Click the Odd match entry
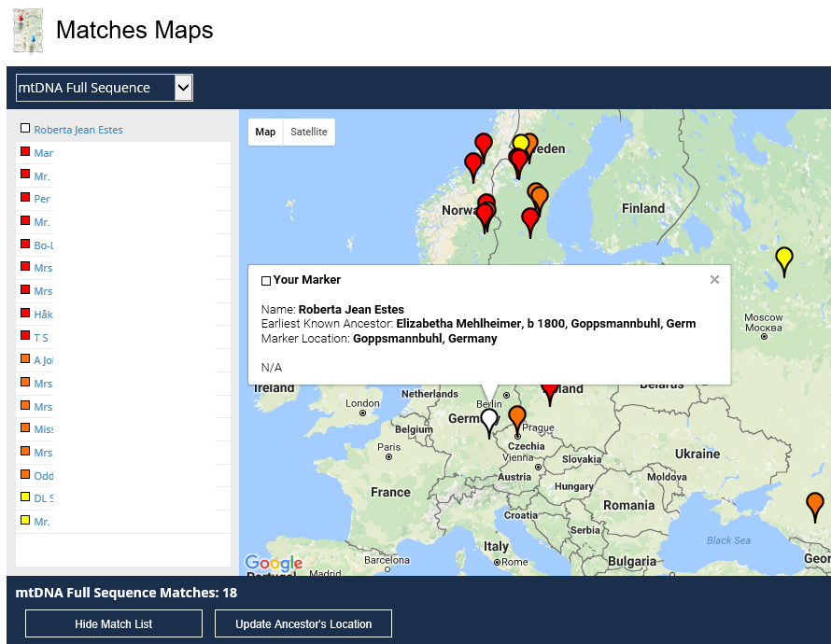 [43, 476]
